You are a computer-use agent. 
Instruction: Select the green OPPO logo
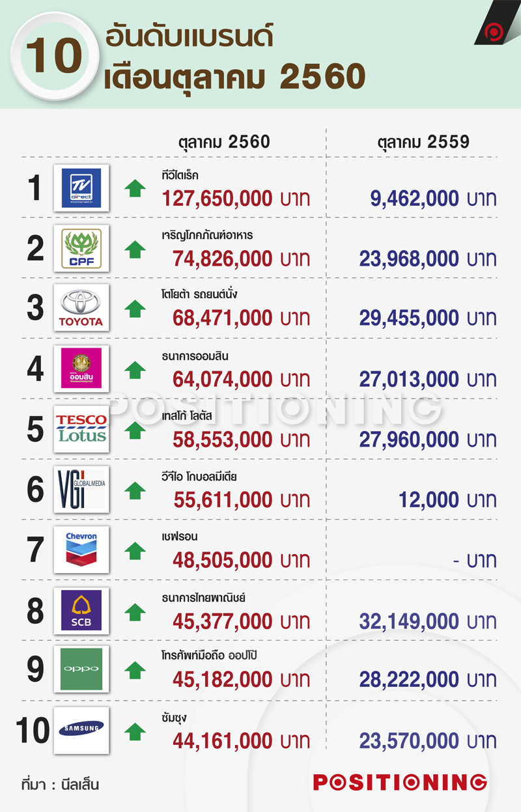click(81, 669)
